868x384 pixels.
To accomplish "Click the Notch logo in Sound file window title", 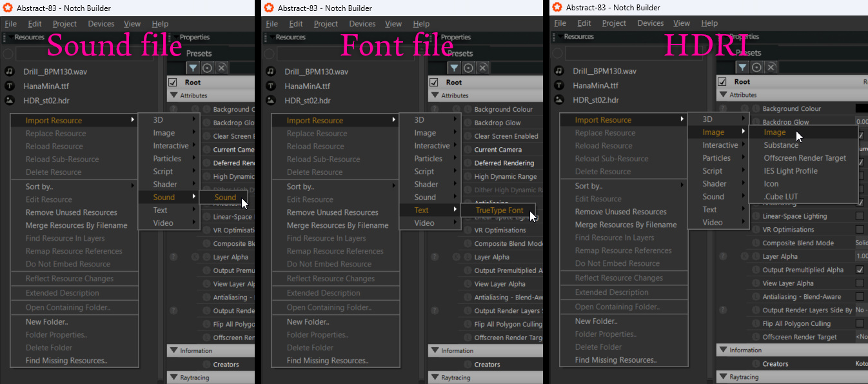I will pyautogui.click(x=8, y=8).
